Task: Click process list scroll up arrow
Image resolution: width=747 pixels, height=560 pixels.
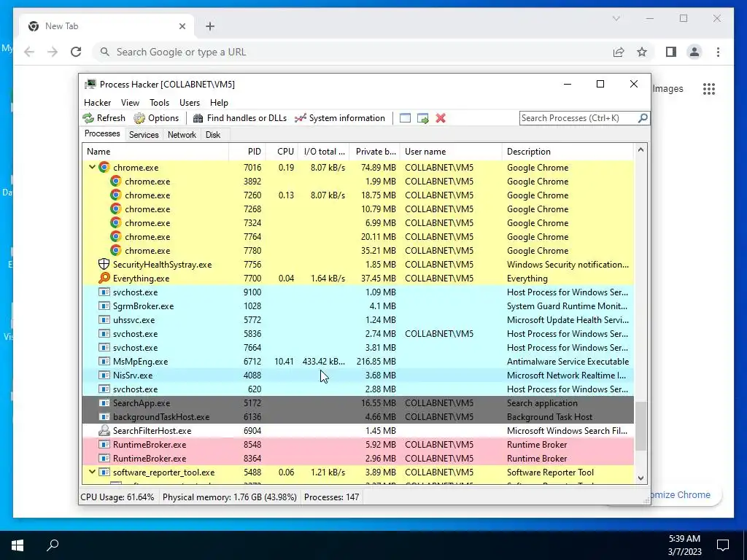Action: pyautogui.click(x=640, y=150)
